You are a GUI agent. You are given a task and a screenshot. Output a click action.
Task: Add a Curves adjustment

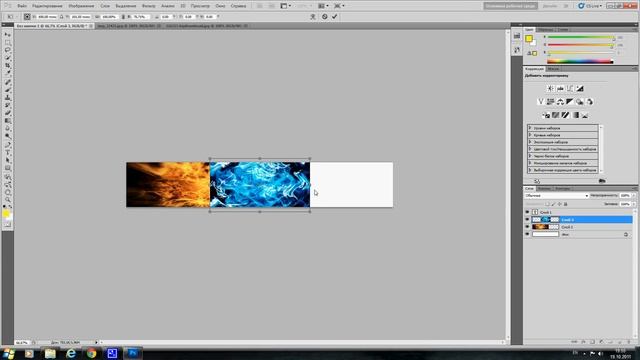coord(570,88)
